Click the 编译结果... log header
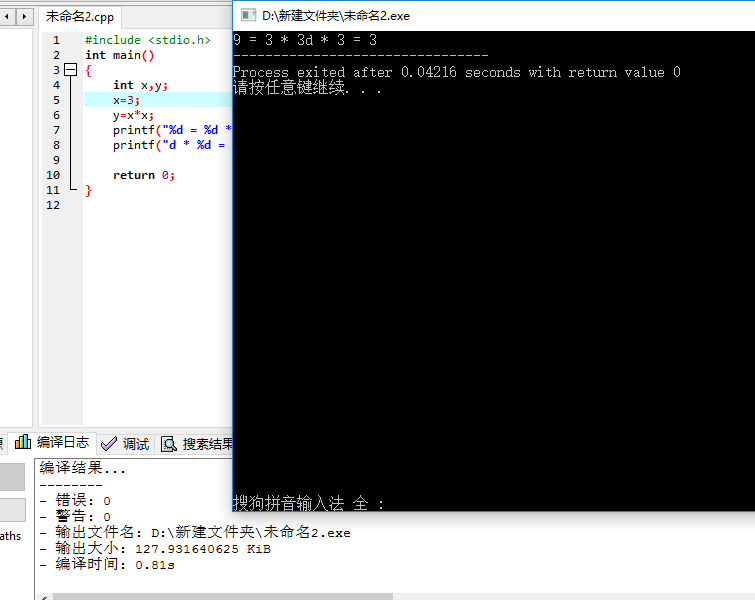Image resolution: width=755 pixels, height=600 pixels. (x=82, y=468)
